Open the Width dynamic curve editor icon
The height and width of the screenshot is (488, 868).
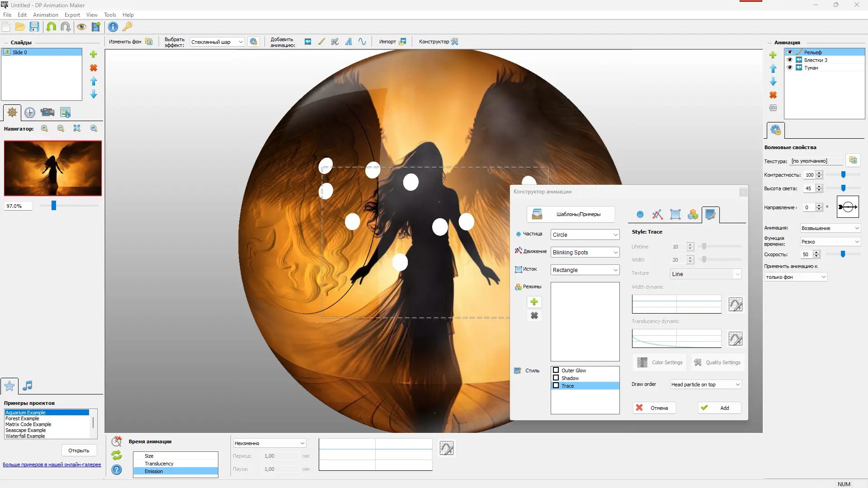tap(735, 304)
